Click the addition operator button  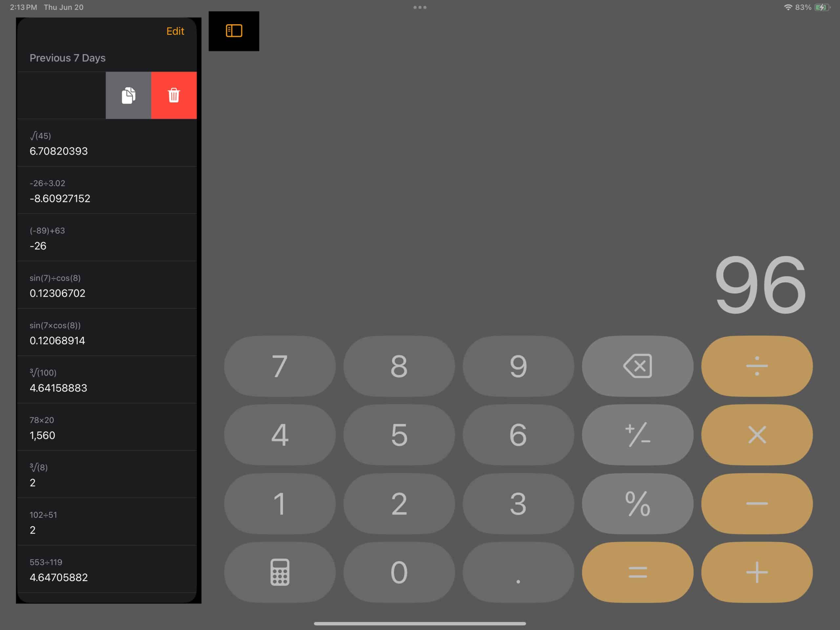[x=756, y=573]
